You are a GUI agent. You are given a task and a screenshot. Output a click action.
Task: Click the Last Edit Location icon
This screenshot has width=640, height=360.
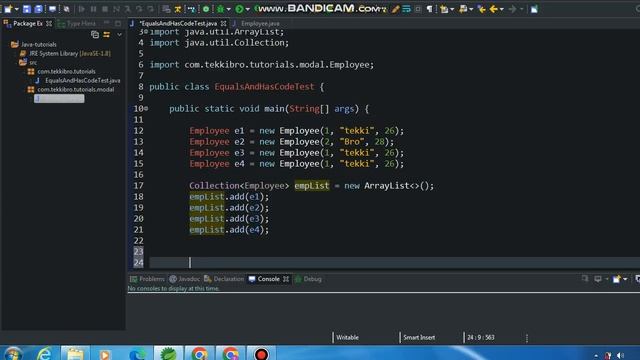tap(482, 9)
